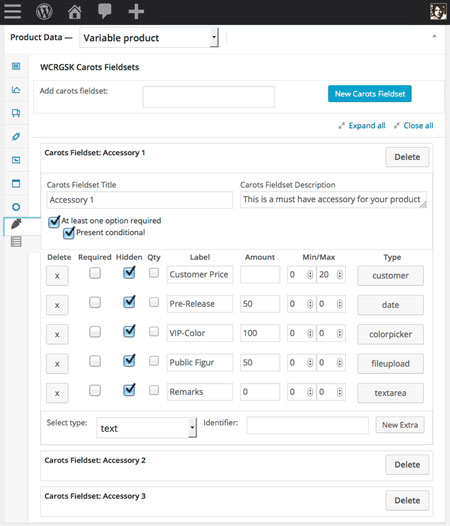Viewport: 450px width, 526px height.
Task: Open the user avatar in the top bar
Action: click(438, 11)
